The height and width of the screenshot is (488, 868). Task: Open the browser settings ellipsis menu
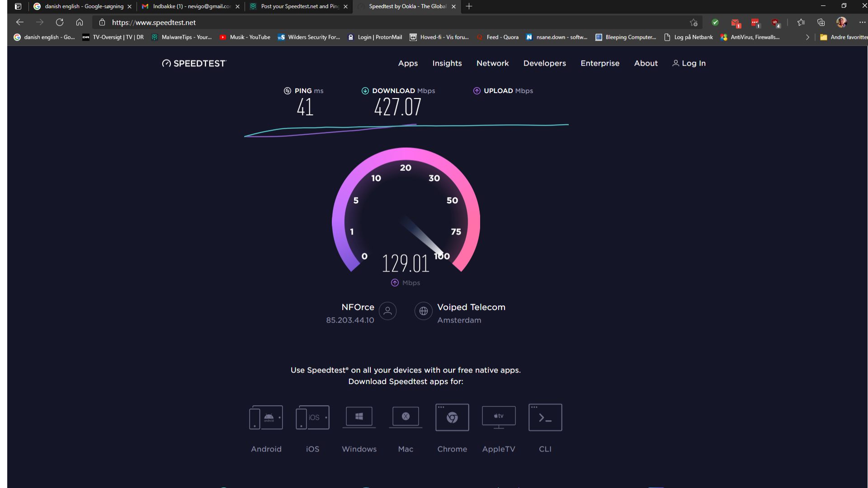[862, 22]
